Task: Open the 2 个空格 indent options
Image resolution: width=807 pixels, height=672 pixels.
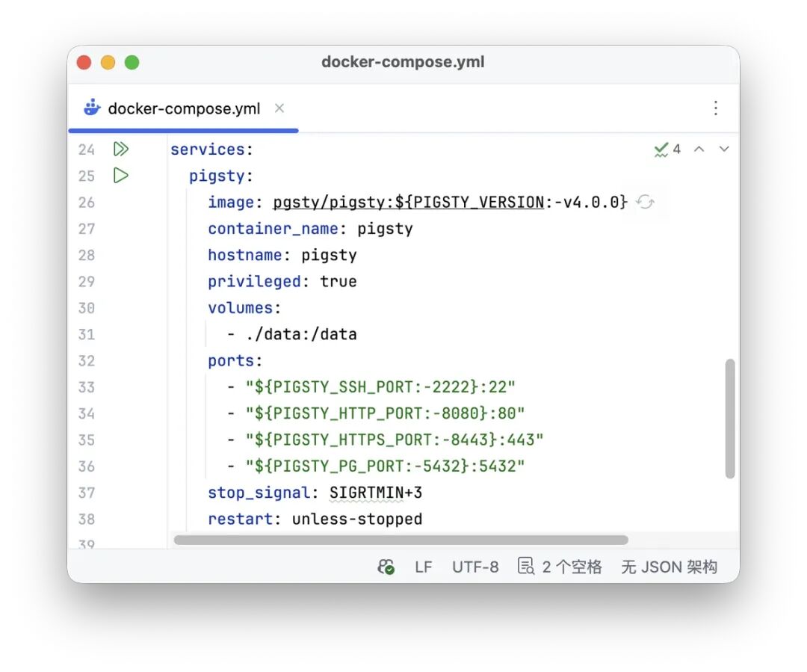Action: tap(572, 567)
